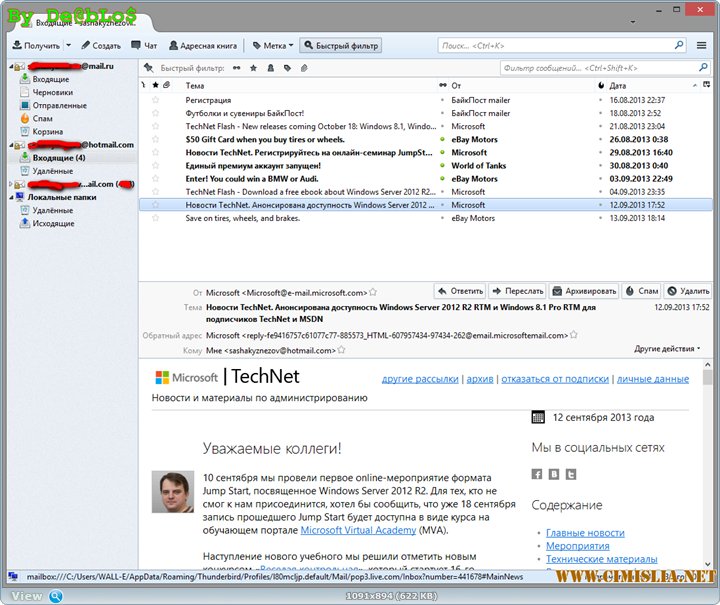Toggle star on Save on tires message
This screenshot has height=605, width=720.
tap(155, 218)
